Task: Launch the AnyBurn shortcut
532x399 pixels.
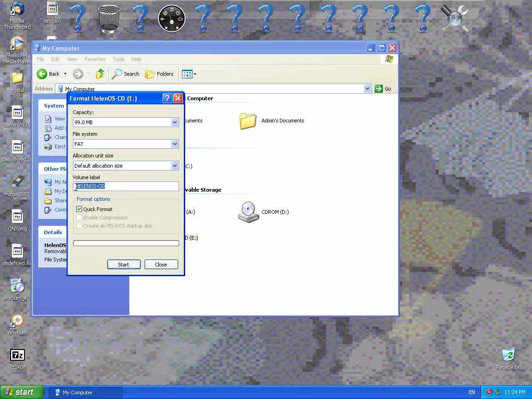Action: pyautogui.click(x=17, y=325)
